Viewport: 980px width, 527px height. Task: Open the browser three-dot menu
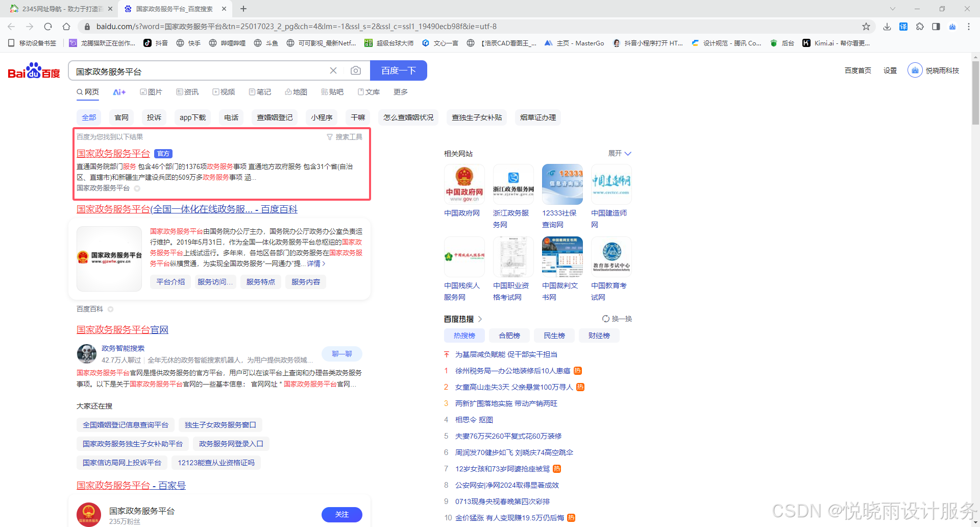969,27
